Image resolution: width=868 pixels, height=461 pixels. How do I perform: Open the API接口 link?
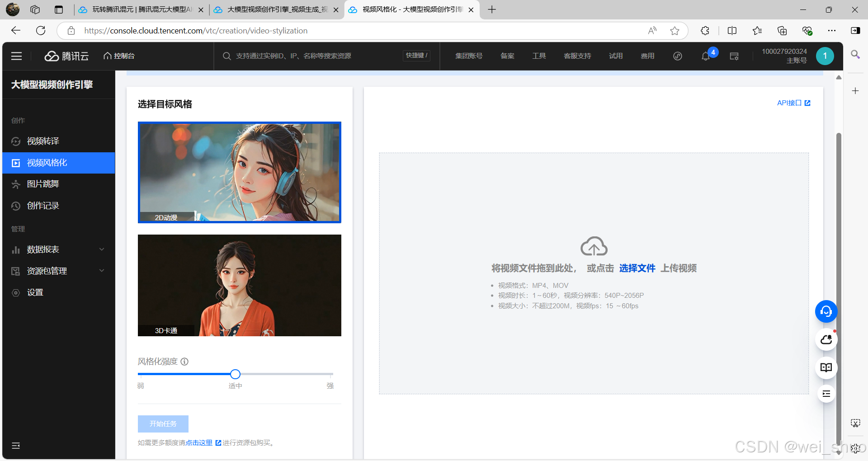pos(793,103)
